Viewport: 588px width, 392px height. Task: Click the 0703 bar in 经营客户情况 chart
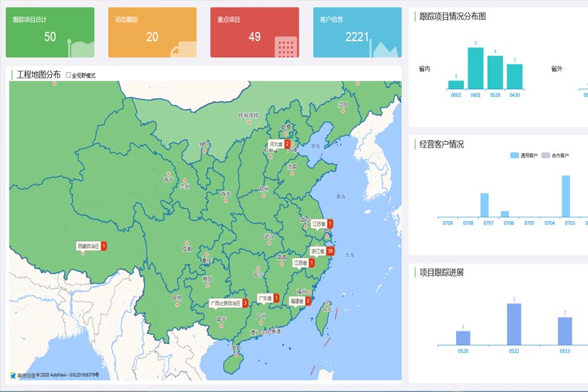click(566, 196)
